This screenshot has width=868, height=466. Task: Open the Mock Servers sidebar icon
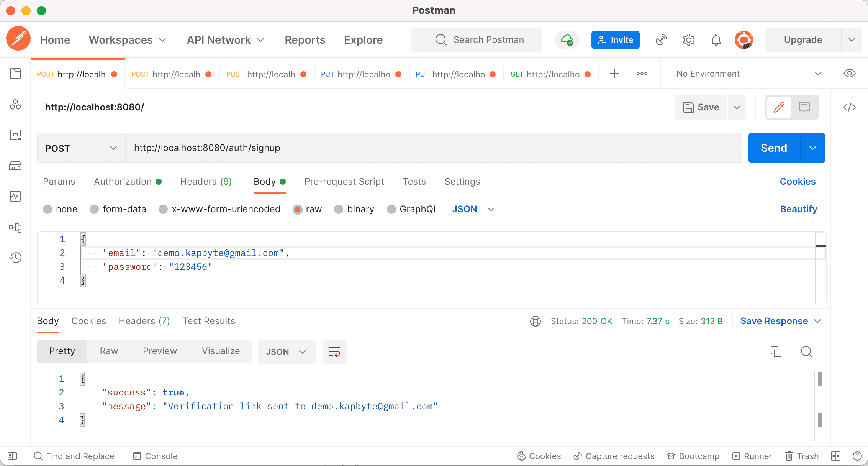point(15,166)
